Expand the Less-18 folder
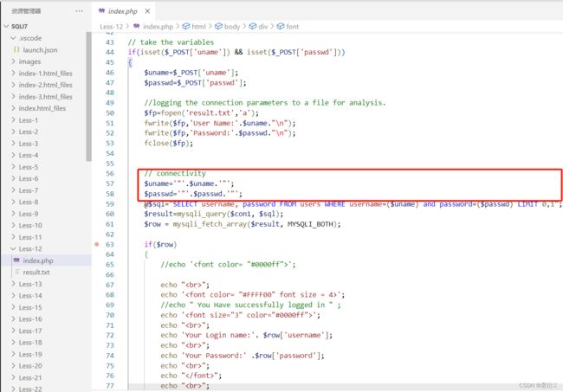 click(13, 343)
